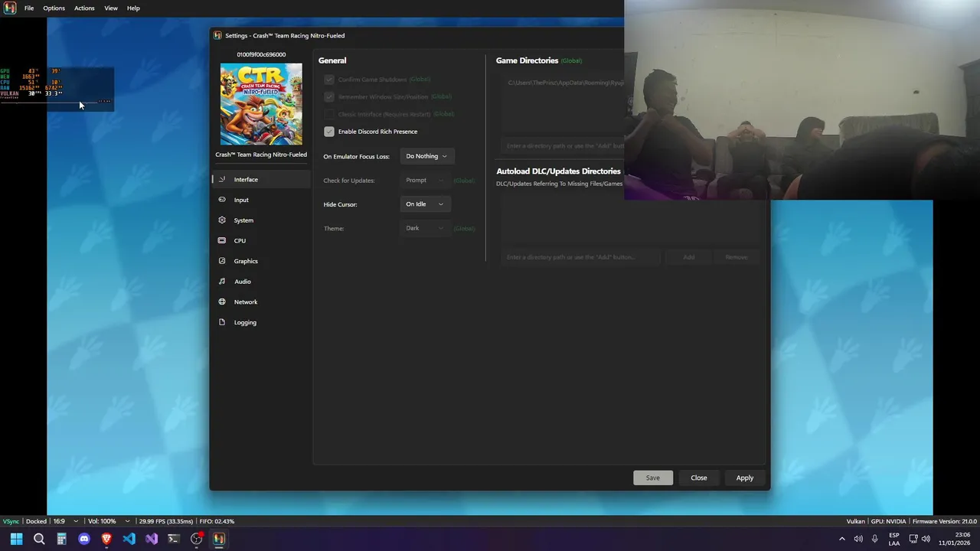
Task: Open the 16:9 aspect ratio dropdown
Action: 64,521
